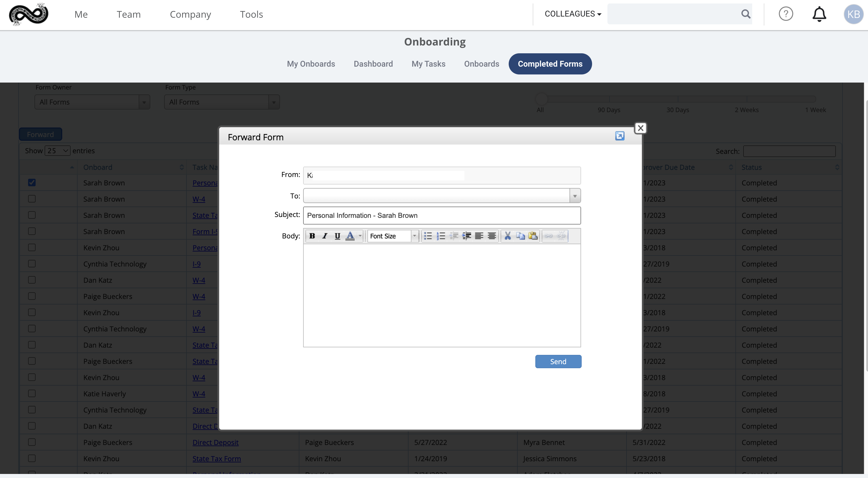Image resolution: width=868 pixels, height=478 pixels.
Task: Insert a numbered list in the body
Action: coord(441,236)
